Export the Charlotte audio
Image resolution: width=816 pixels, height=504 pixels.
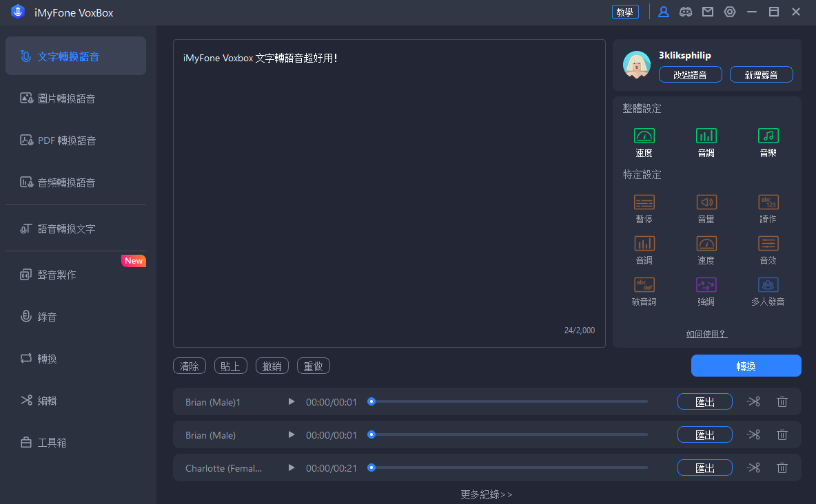704,468
